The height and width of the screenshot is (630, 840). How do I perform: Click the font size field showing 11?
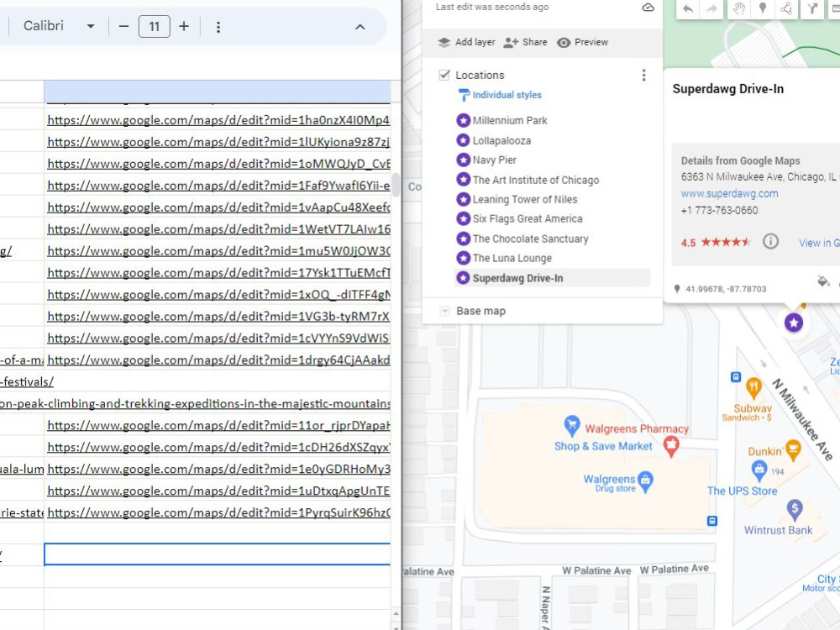click(155, 26)
